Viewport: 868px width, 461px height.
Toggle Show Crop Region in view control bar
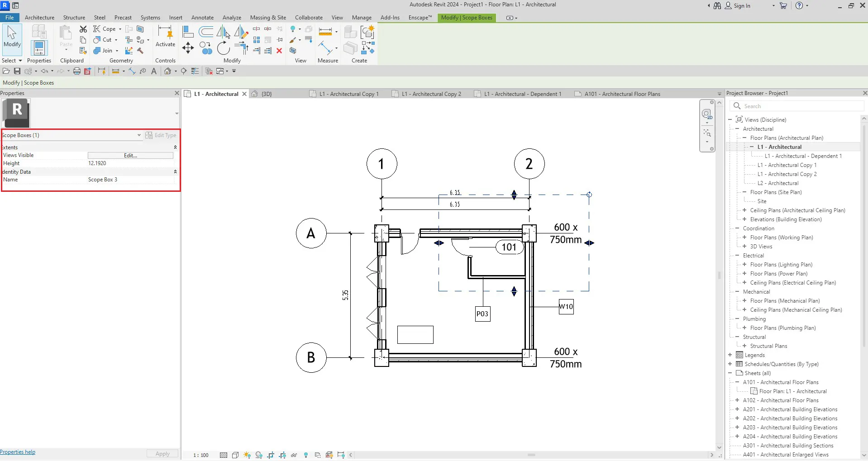(x=282, y=455)
